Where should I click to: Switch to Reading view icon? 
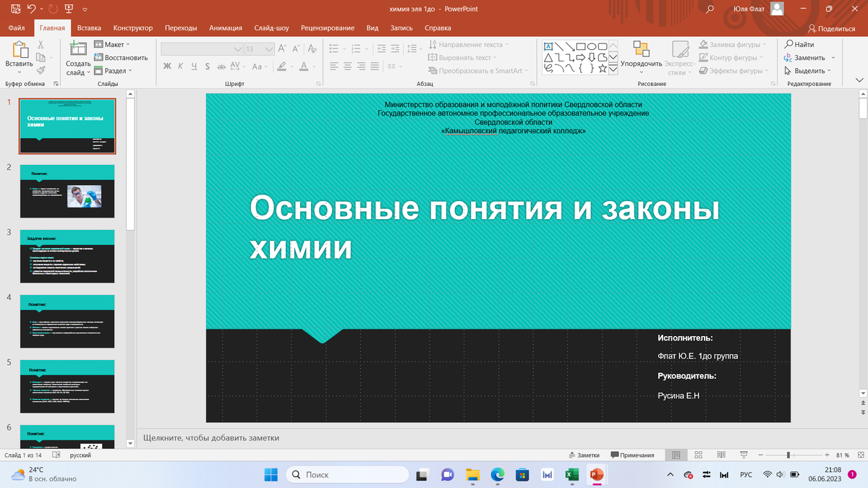(x=721, y=455)
